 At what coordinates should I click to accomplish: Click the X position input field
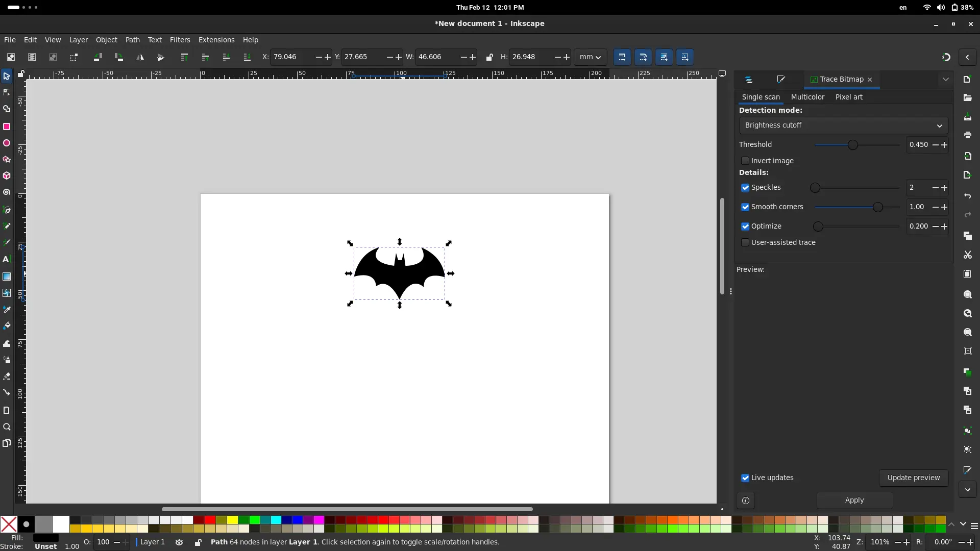(292, 57)
